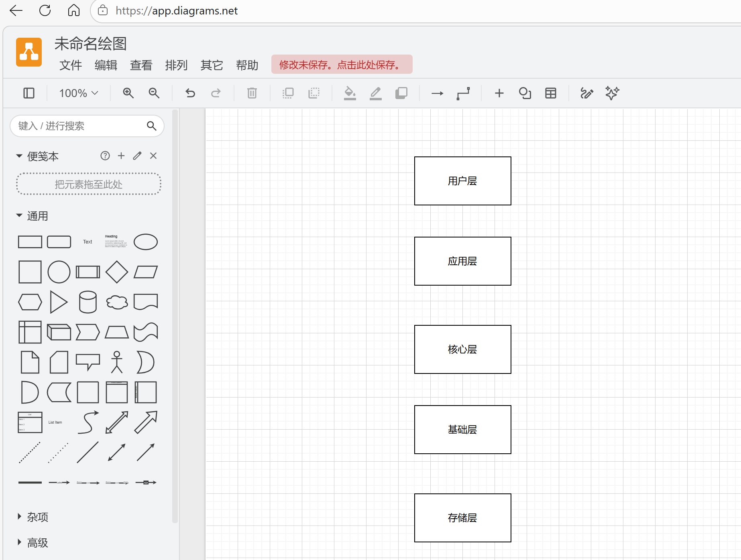Image resolution: width=741 pixels, height=560 pixels.
Task: Zoom out on the canvas
Action: [x=154, y=93]
